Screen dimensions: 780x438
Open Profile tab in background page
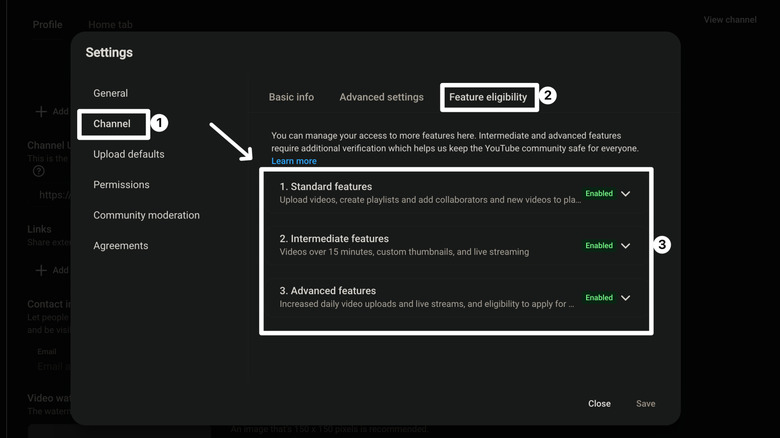tap(48, 24)
